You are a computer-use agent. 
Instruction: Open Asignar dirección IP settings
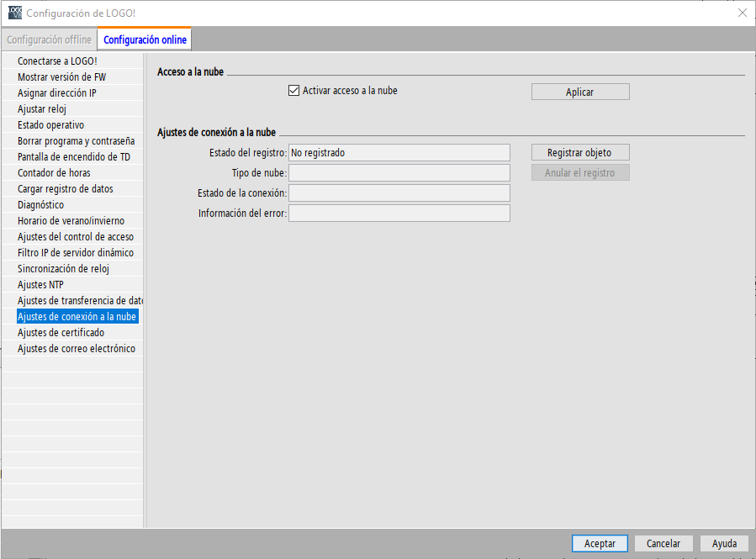pyautogui.click(x=57, y=93)
